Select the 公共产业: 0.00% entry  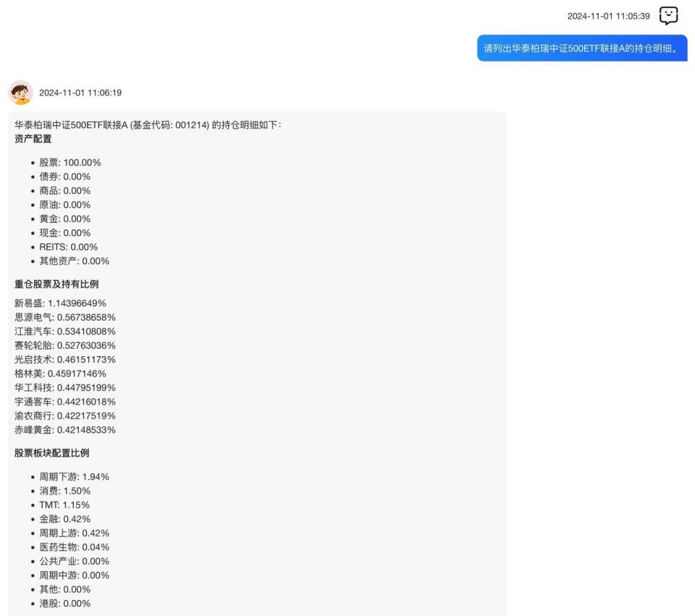pos(74,561)
